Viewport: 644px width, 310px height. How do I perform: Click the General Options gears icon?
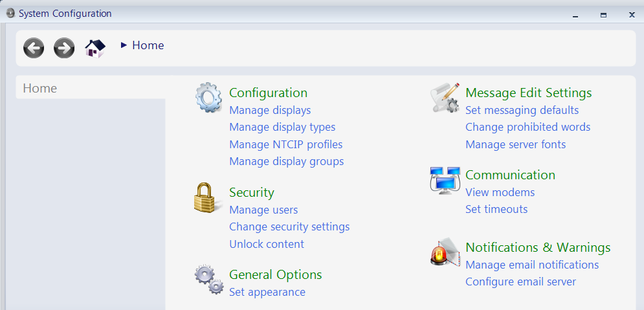pos(209,280)
